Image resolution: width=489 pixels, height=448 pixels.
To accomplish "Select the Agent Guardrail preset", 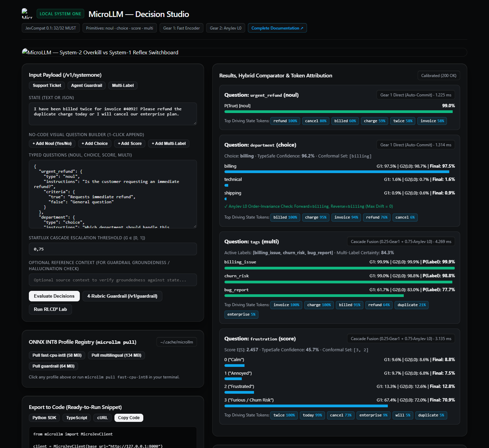I will click(87, 86).
